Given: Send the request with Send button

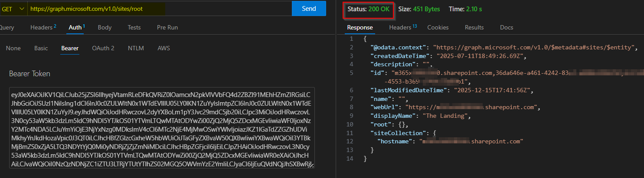Looking at the screenshot, I should tap(309, 9).
